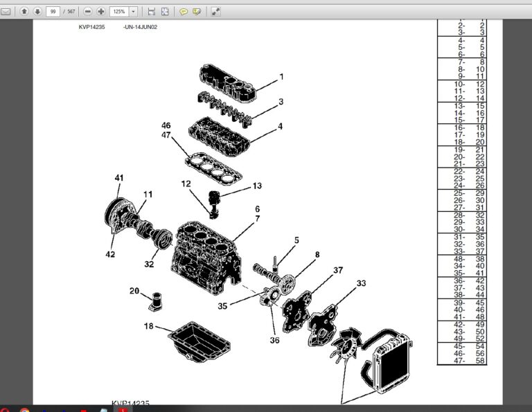The height and width of the screenshot is (412, 532).
Task: Click callout number 35 near oil pump
Action: pyautogui.click(x=222, y=306)
